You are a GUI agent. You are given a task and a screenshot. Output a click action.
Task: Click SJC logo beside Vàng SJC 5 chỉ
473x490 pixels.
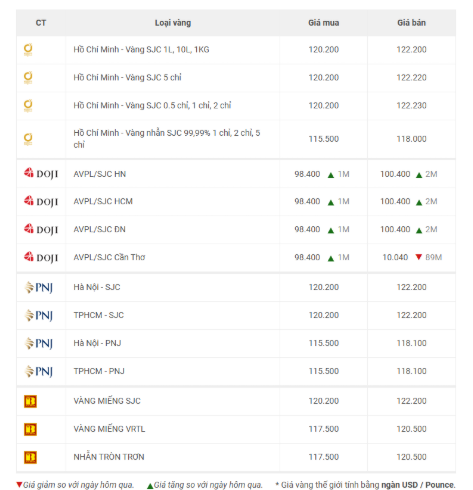click(x=28, y=77)
